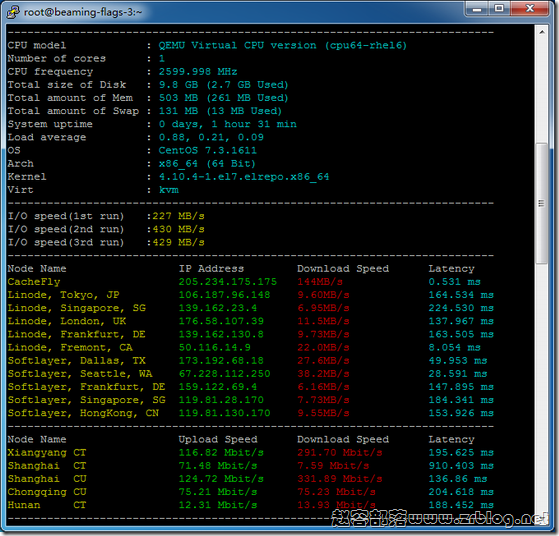
Task: Close the PuTTY terminal window
Action: point(530,9)
